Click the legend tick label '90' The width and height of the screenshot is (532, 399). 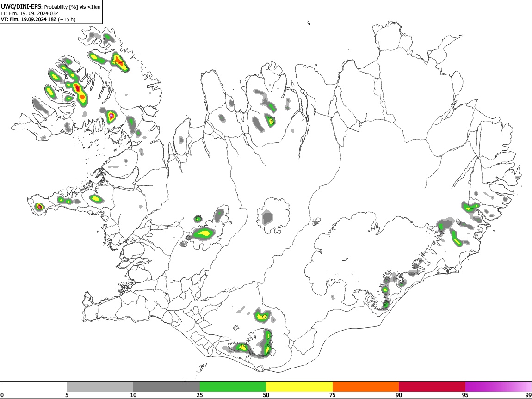pos(399,395)
